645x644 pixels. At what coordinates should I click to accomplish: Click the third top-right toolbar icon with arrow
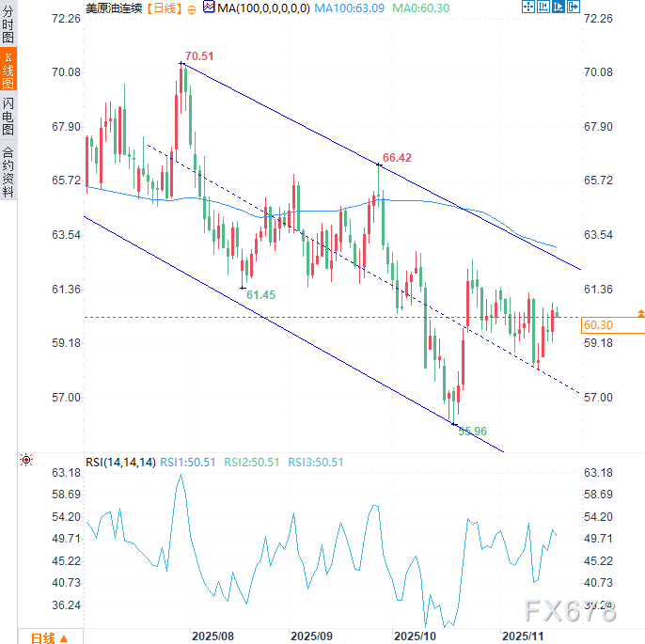click(x=557, y=8)
